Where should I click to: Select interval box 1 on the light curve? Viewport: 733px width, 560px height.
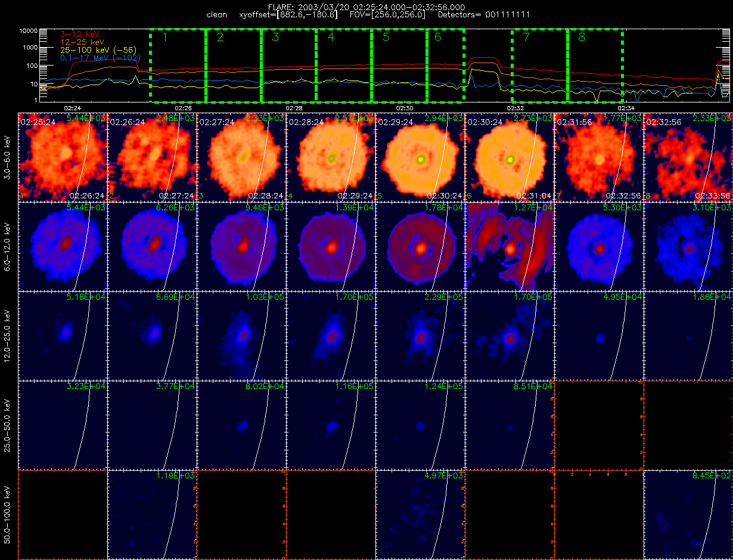click(x=178, y=65)
